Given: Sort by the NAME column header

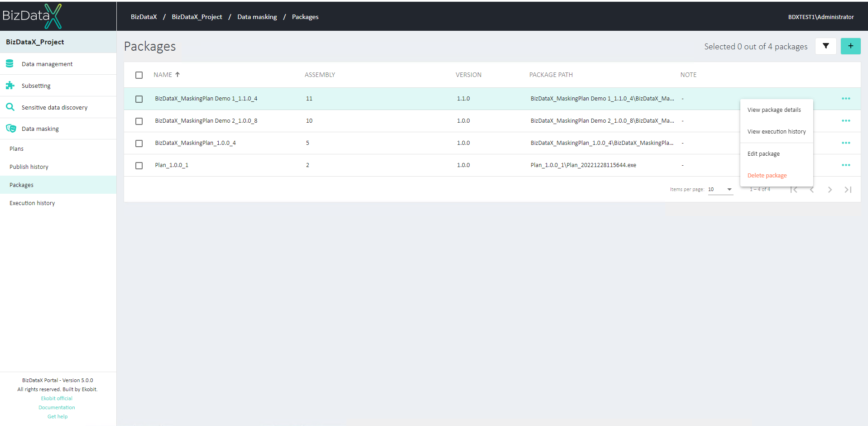Looking at the screenshot, I should pyautogui.click(x=163, y=75).
